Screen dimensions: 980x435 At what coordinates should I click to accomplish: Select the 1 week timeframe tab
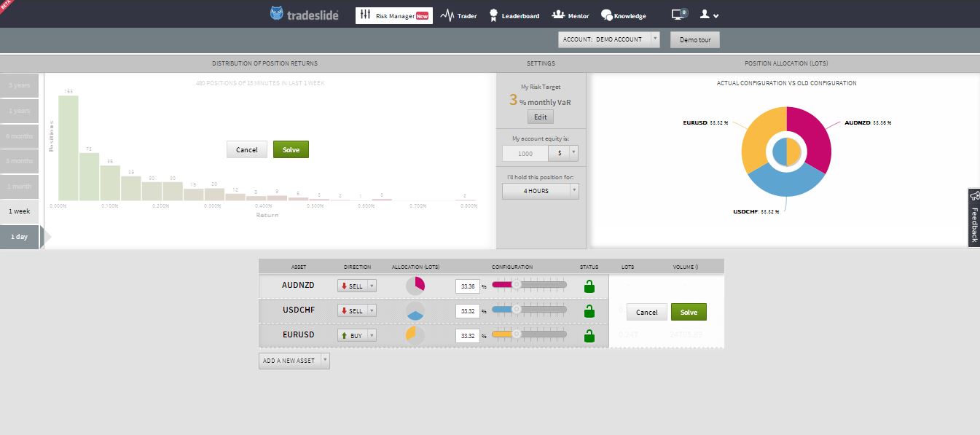pyautogui.click(x=20, y=211)
